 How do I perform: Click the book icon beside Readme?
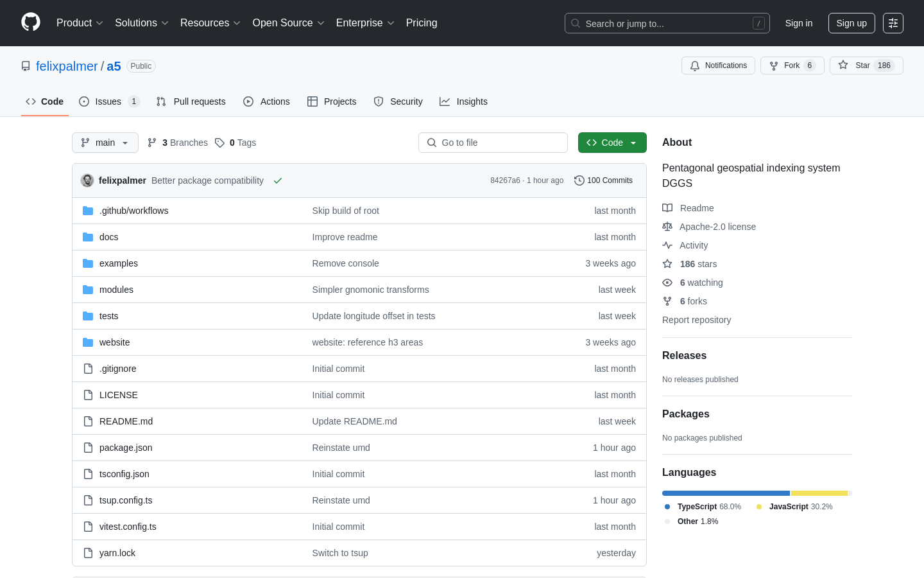(x=667, y=208)
